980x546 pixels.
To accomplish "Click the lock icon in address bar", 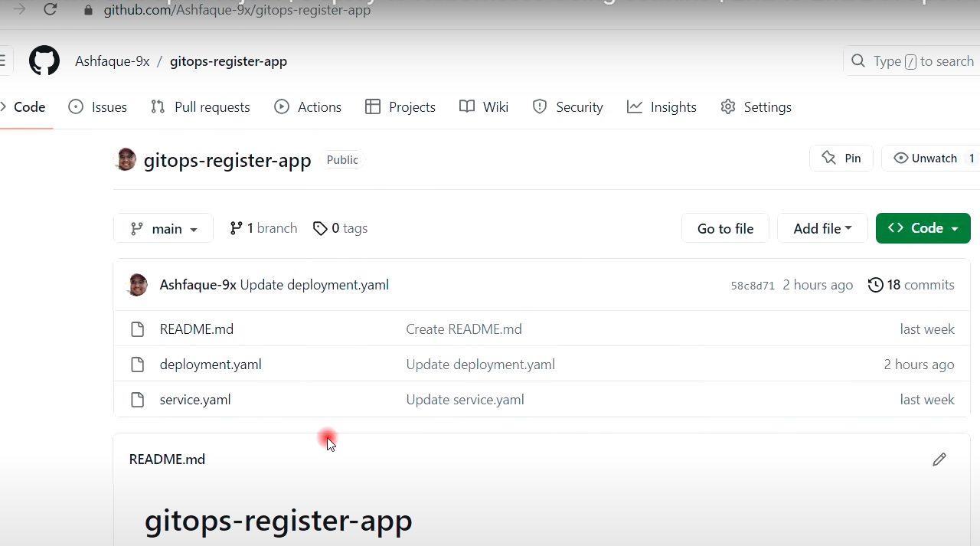I will click(x=88, y=11).
